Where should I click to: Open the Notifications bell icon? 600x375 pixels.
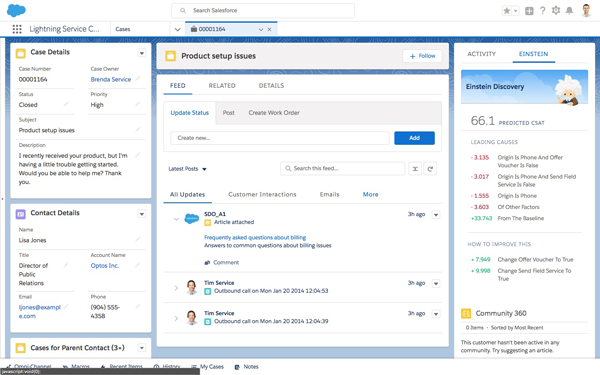click(569, 11)
